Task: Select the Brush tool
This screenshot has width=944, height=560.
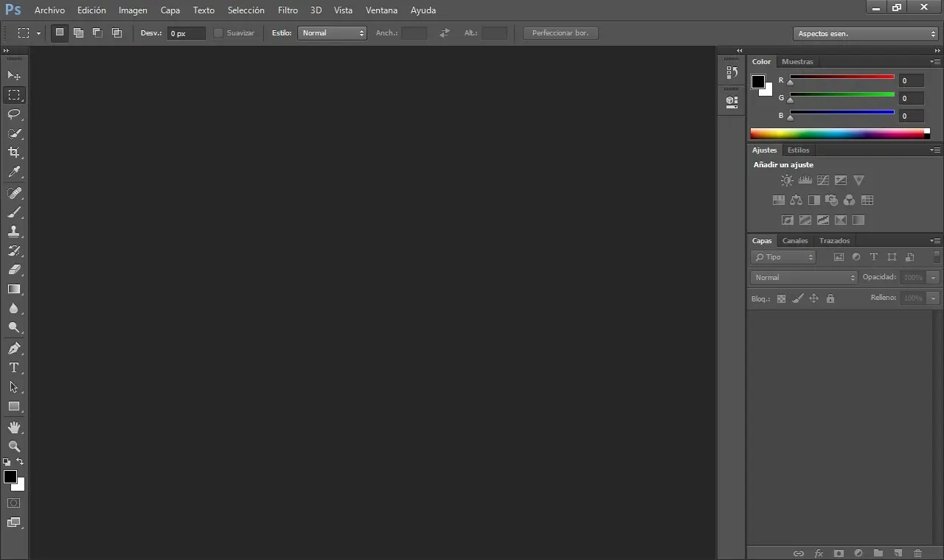Action: (13, 212)
